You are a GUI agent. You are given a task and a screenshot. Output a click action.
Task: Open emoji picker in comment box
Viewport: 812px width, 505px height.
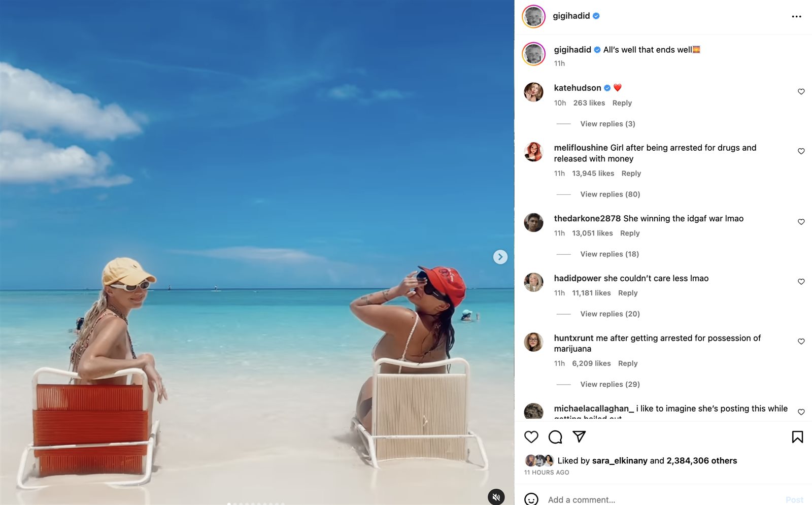click(531, 499)
